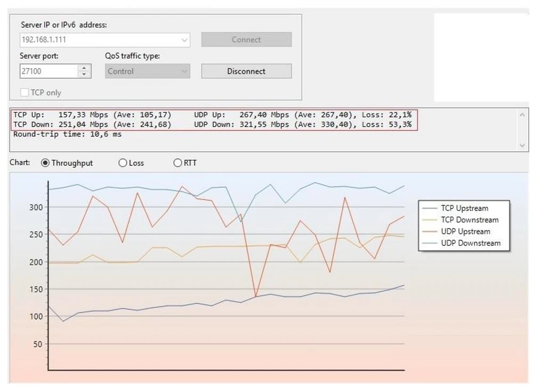Click the grayed Connect button

(246, 39)
